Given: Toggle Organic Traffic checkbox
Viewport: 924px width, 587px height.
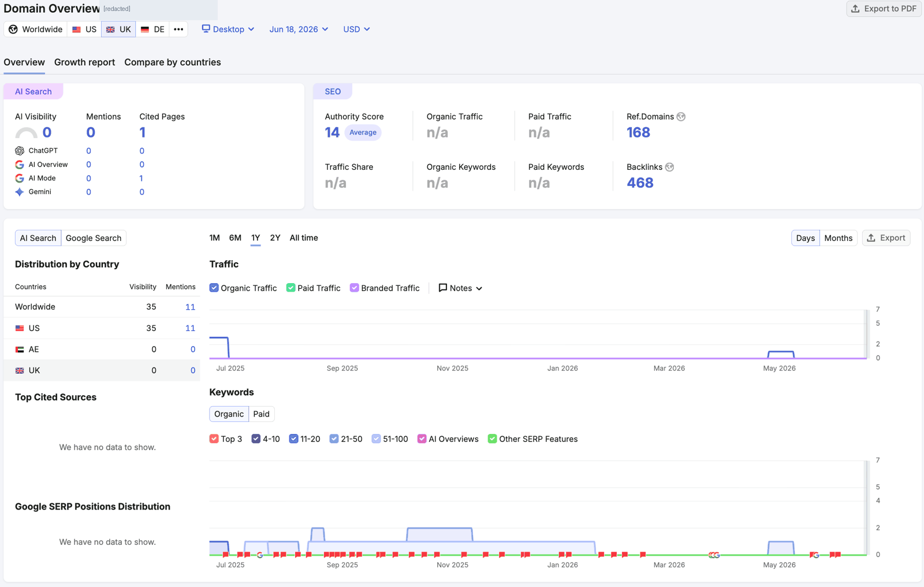Looking at the screenshot, I should click(x=214, y=288).
